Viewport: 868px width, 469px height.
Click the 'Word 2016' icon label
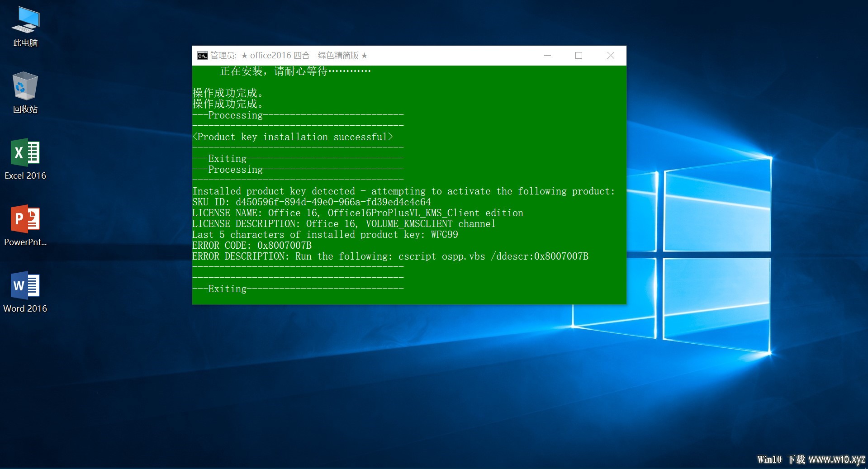25,309
